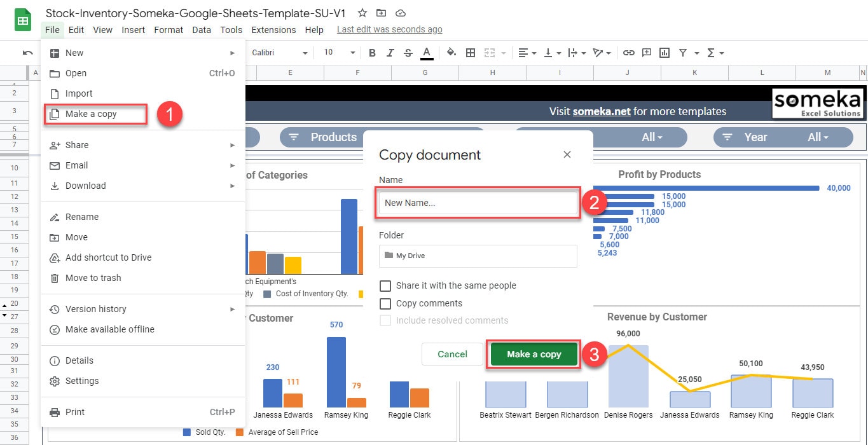Click the Cancel button in Copy document dialog

(451, 354)
